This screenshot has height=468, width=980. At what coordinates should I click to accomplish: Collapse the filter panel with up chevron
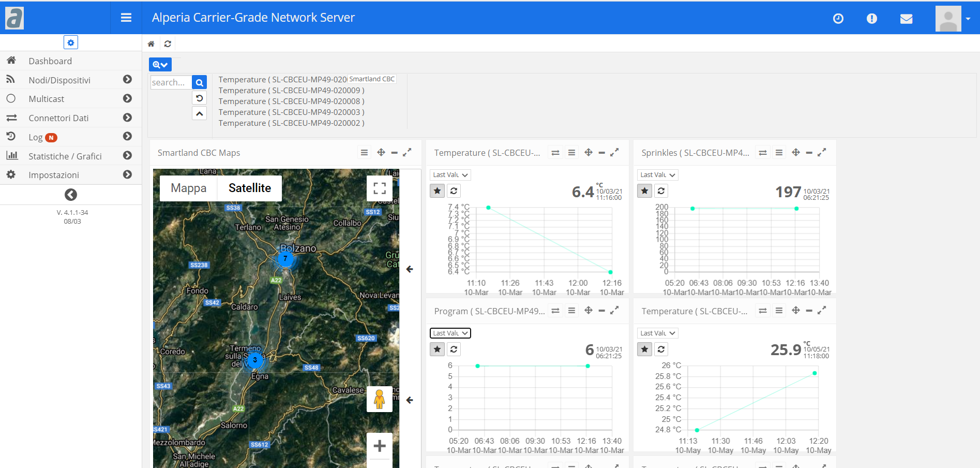pyautogui.click(x=199, y=113)
